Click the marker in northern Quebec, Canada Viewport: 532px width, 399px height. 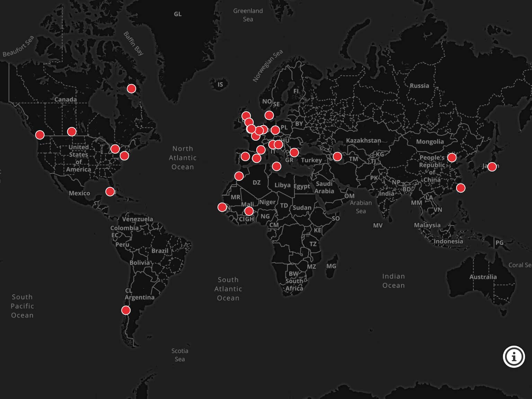[131, 89]
